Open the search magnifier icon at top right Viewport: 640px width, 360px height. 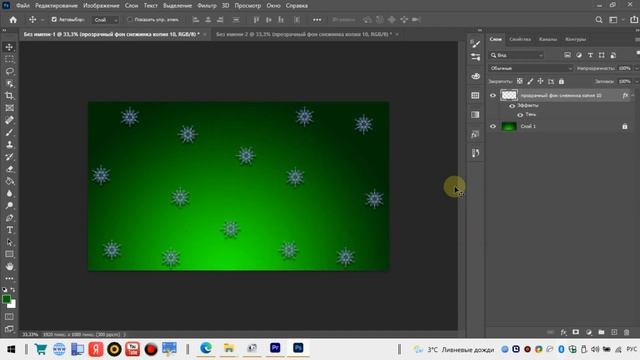point(598,20)
